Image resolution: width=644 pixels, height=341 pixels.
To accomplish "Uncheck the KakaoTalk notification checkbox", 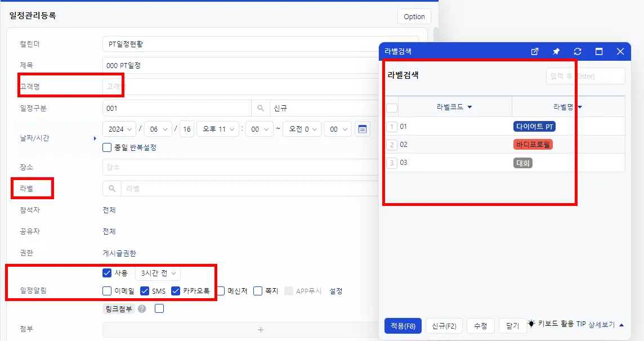I will point(176,291).
